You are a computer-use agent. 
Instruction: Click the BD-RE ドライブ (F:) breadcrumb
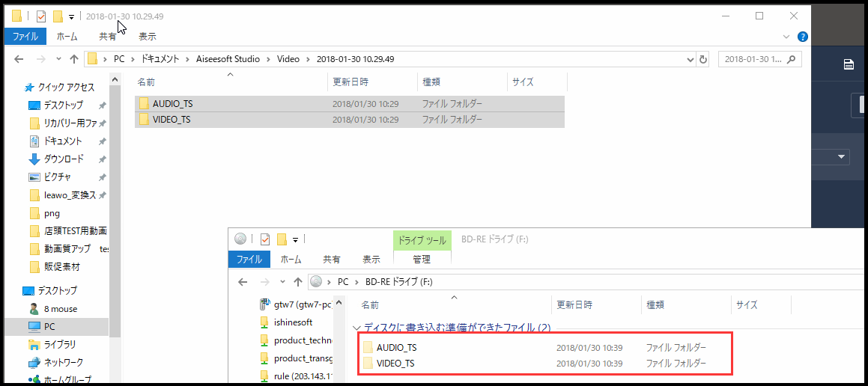pyautogui.click(x=398, y=281)
